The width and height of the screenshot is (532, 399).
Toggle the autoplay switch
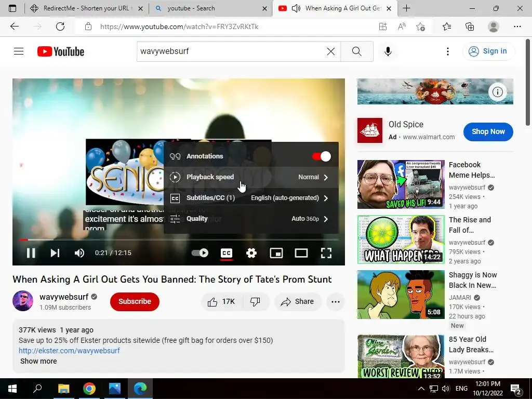coord(200,253)
